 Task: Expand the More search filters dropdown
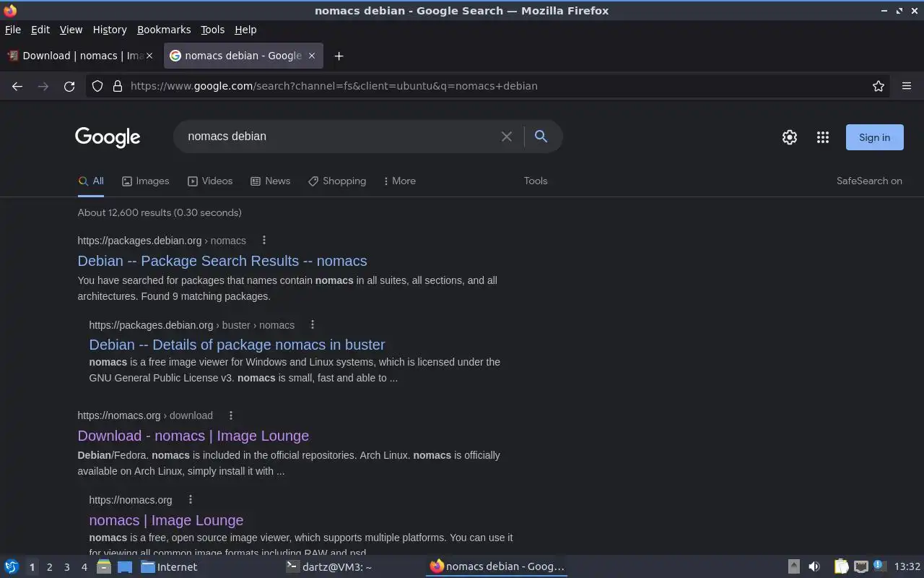click(399, 181)
